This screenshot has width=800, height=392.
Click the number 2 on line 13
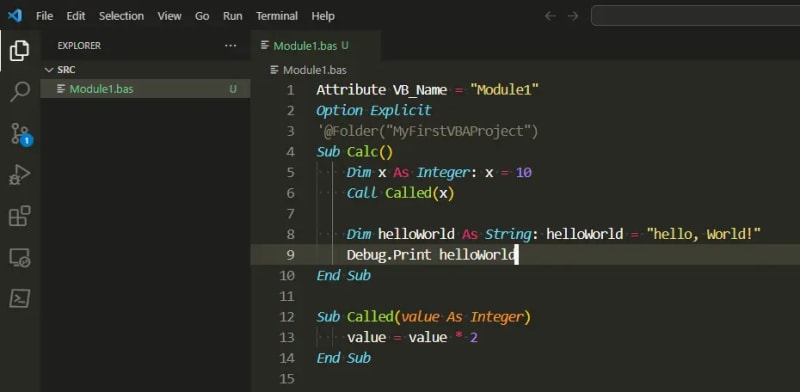coord(474,337)
